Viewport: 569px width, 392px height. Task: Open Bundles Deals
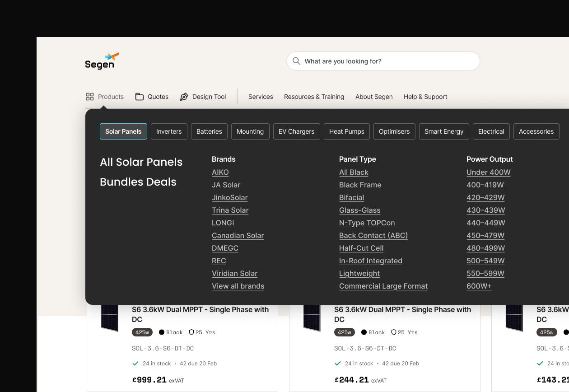point(138,182)
